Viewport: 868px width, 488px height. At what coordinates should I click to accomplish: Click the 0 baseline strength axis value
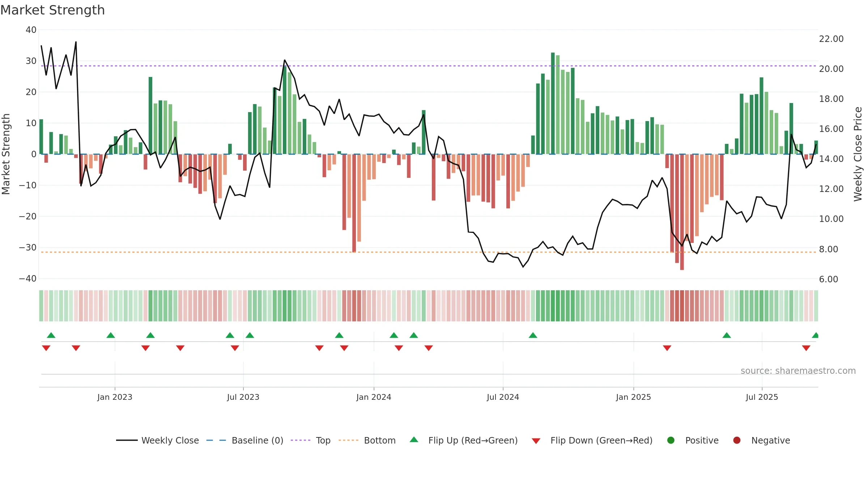tap(34, 154)
